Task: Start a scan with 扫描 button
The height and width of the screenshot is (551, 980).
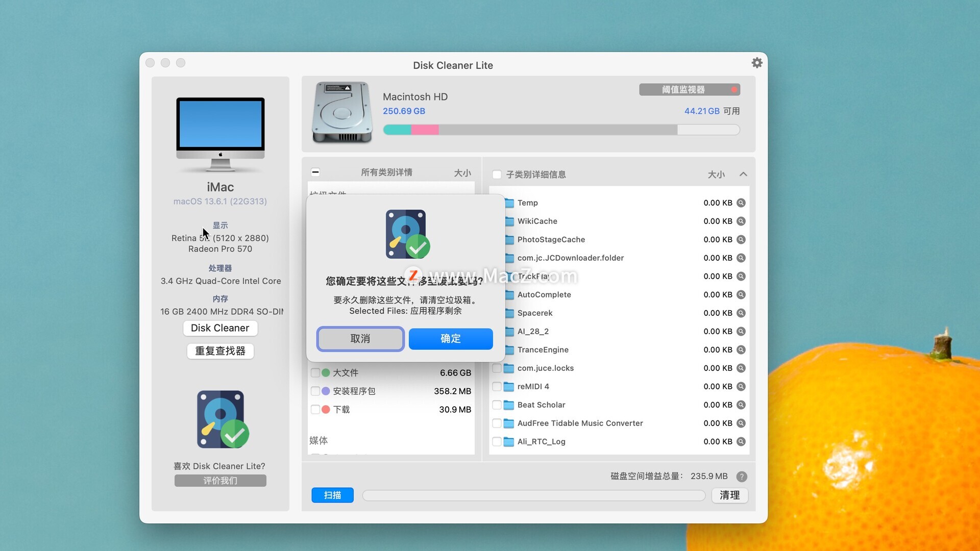Action: point(332,495)
